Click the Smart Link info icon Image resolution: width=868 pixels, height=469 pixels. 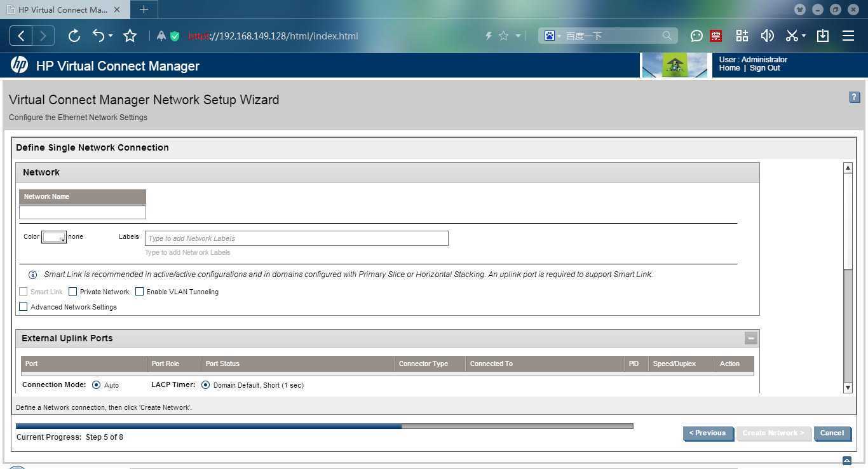[32, 275]
